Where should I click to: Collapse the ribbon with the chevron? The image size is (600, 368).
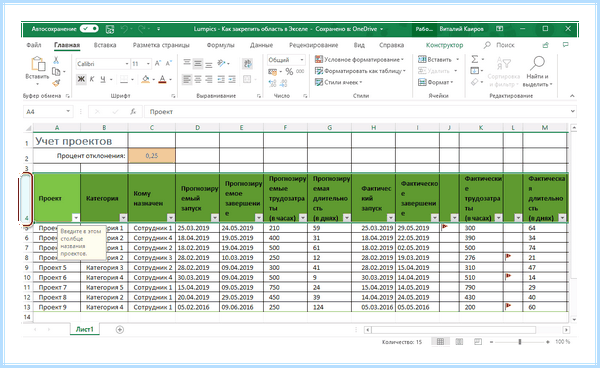point(572,96)
